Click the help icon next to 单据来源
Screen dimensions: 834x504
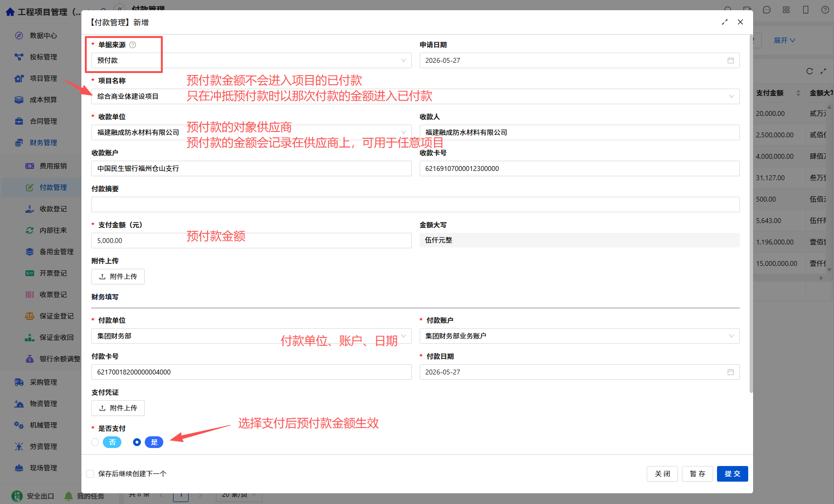pyautogui.click(x=133, y=45)
